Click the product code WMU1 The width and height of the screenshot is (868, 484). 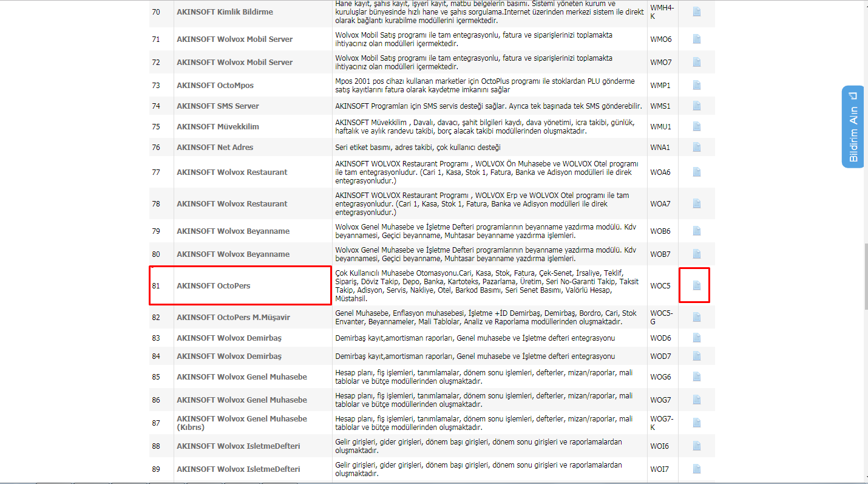click(660, 126)
